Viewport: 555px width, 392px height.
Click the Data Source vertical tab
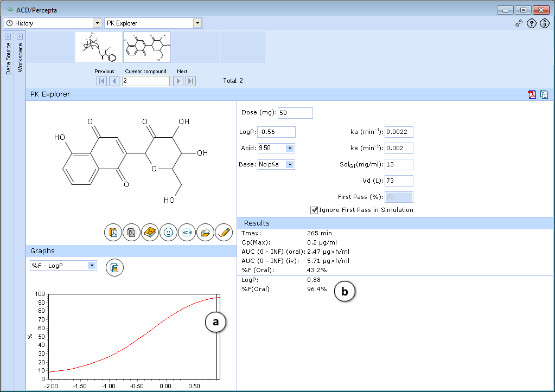[x=8, y=59]
